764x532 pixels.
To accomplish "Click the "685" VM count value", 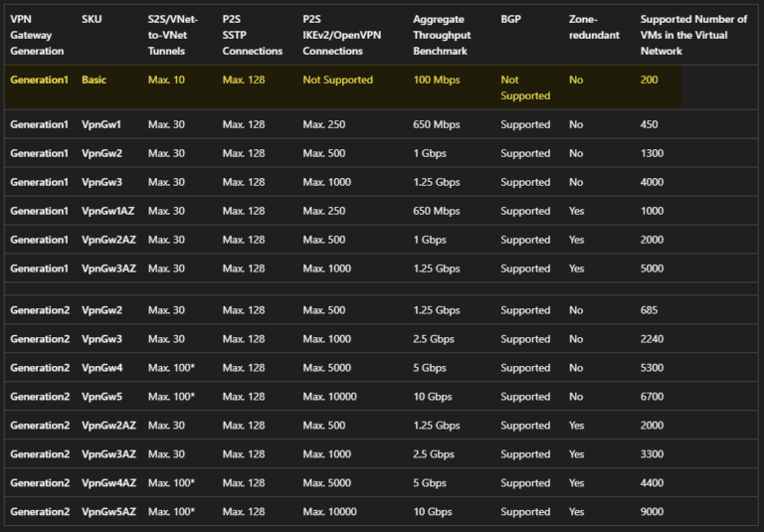I will pyautogui.click(x=649, y=310).
